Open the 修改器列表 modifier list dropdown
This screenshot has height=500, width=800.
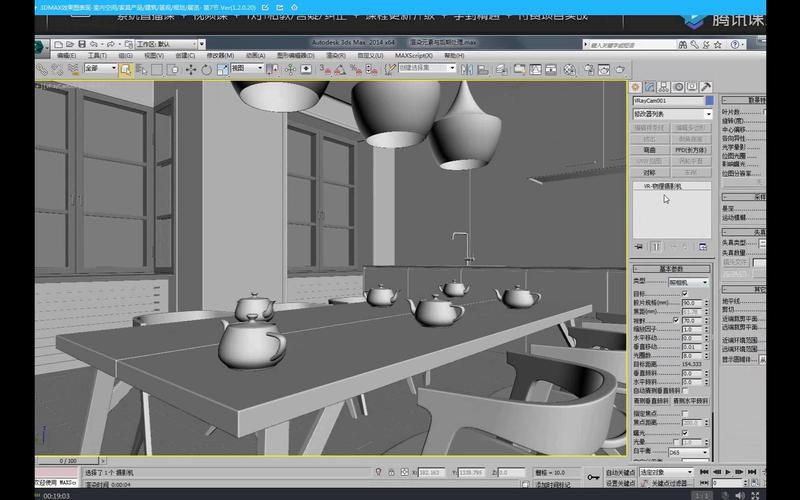672,114
